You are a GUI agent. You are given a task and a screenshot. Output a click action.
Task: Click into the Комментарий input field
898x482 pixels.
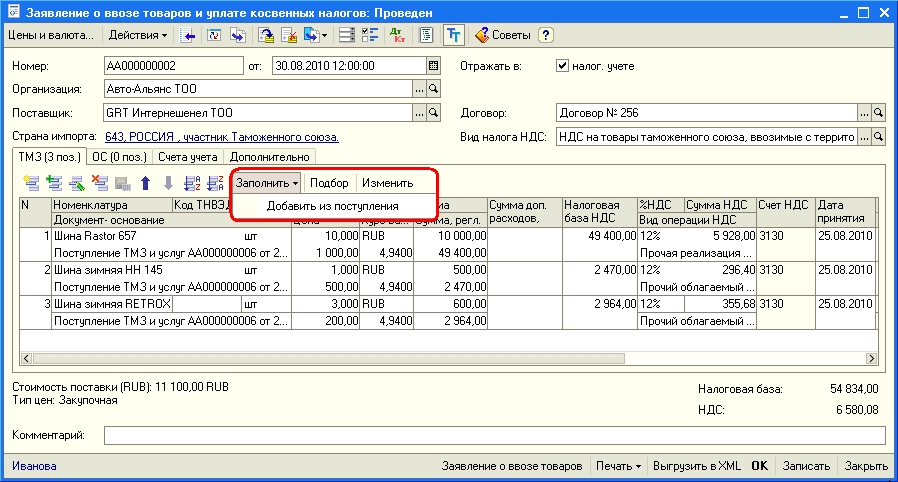click(x=494, y=436)
